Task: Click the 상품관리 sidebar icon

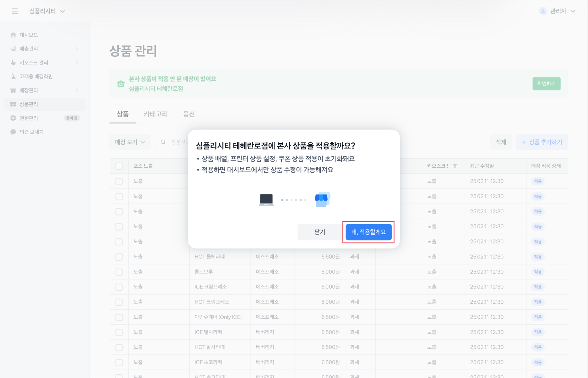Action: pyautogui.click(x=13, y=104)
